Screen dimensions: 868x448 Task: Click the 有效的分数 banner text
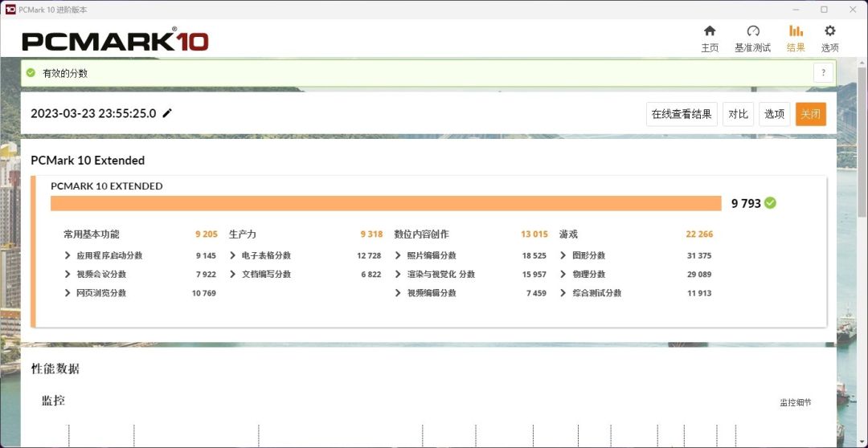point(65,73)
